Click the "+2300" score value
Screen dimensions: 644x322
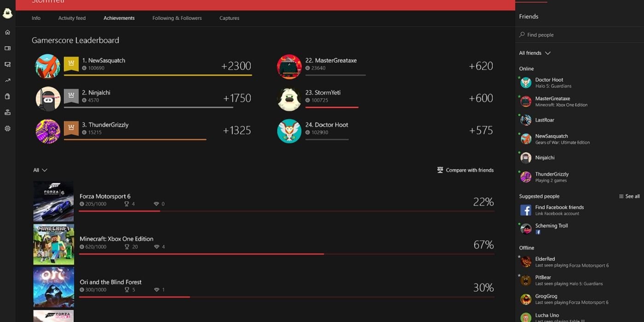coord(236,66)
